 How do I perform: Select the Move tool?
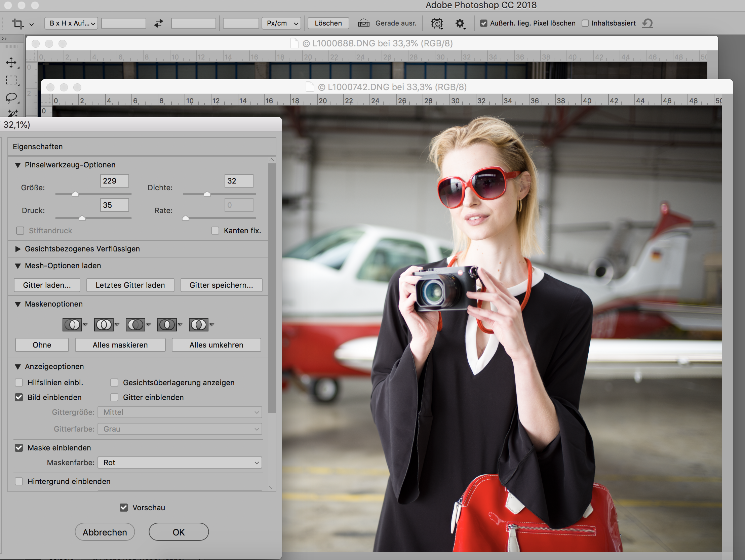click(11, 63)
